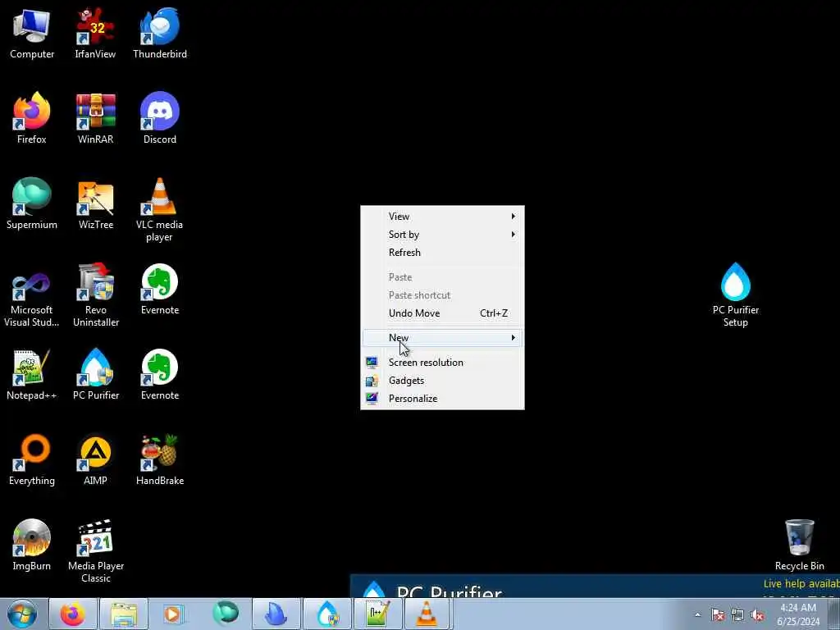840x630 pixels.
Task: Select the IrfanView shortcut on the desktop
Action: [x=95, y=33]
